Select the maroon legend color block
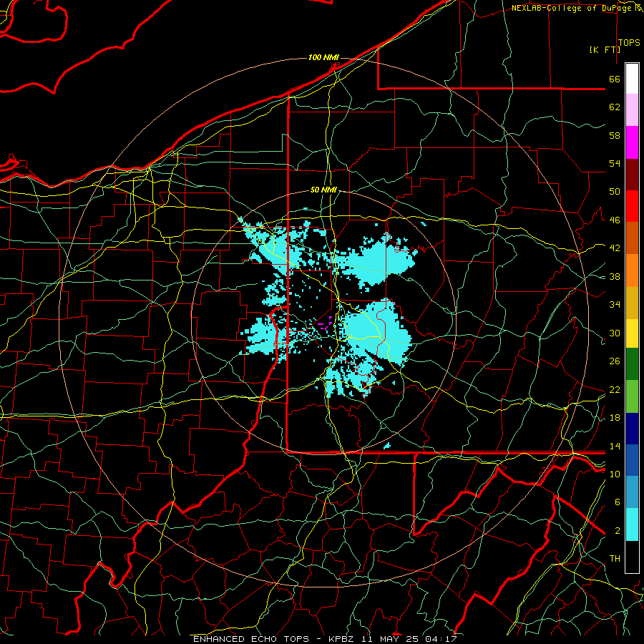Image resolution: width=644 pixels, height=644 pixels. coord(632,175)
